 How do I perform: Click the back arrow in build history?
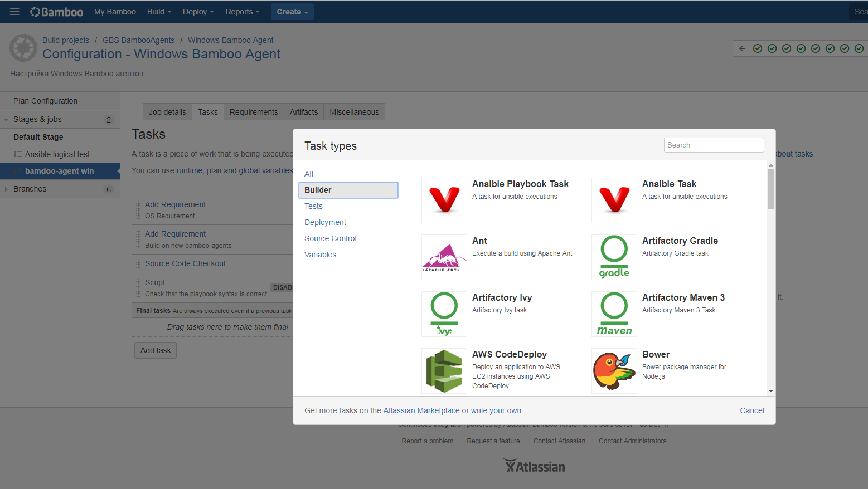click(x=742, y=48)
